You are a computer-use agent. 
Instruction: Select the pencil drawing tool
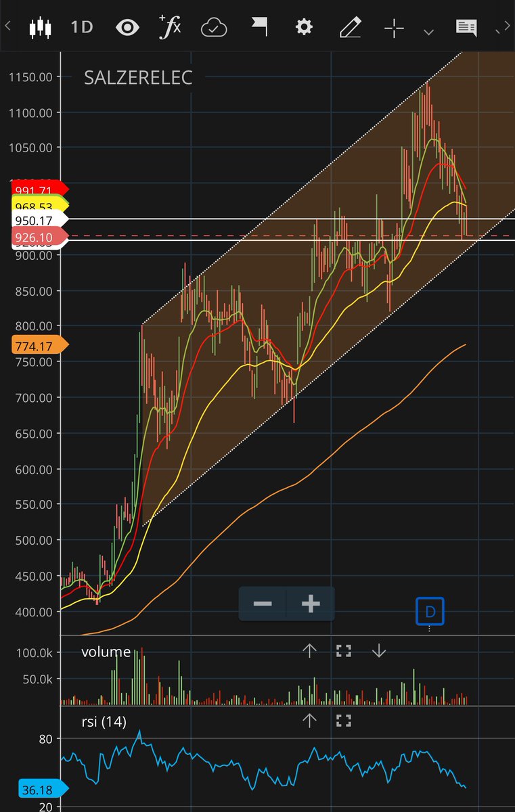tap(350, 28)
